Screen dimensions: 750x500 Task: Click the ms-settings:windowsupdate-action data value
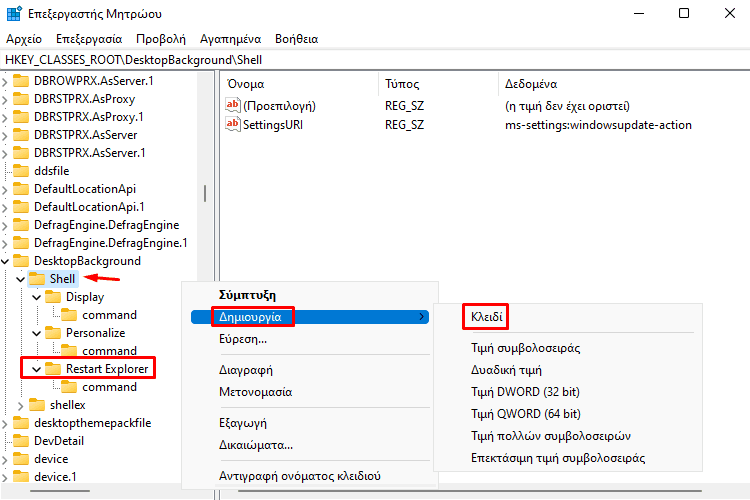[598, 125]
